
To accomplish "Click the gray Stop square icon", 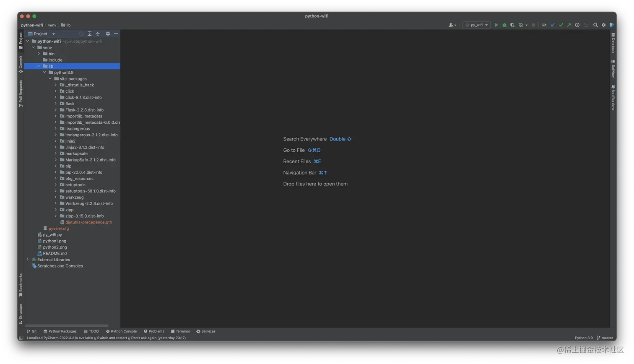I will coord(533,25).
